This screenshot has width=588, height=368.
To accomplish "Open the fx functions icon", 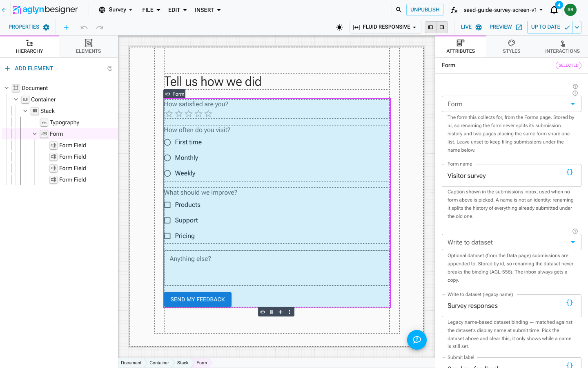I will tap(454, 10).
